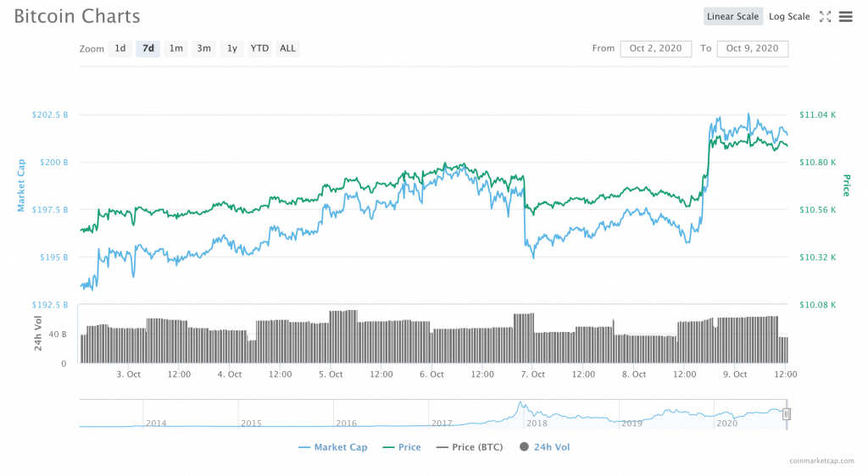
Task: Set zoom range to 1y
Action: (x=231, y=48)
